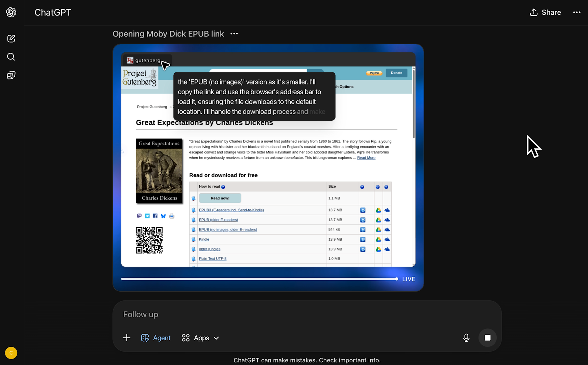
Task: Click the print icon under the social buttons
Action: (x=171, y=216)
